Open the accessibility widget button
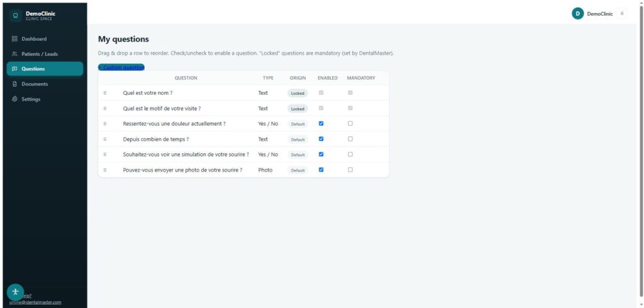Screen dimensions: 644x308 16,292
